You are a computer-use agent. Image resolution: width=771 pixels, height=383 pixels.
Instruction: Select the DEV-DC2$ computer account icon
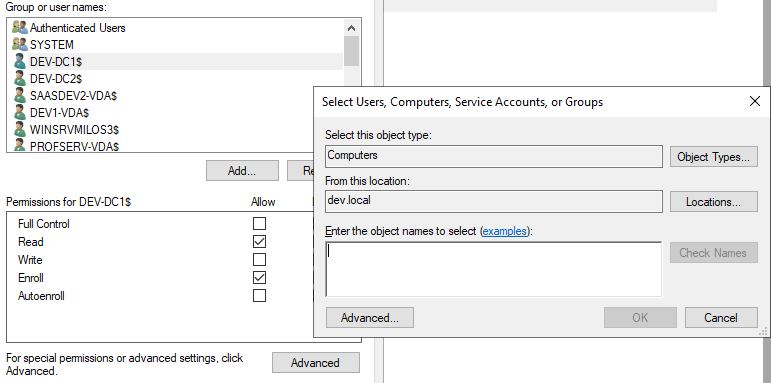click(20, 78)
